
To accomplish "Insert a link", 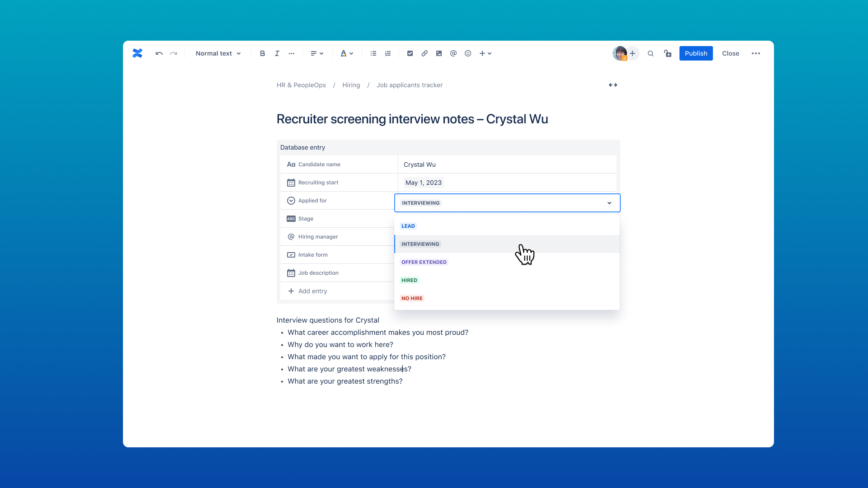I will pyautogui.click(x=424, y=53).
